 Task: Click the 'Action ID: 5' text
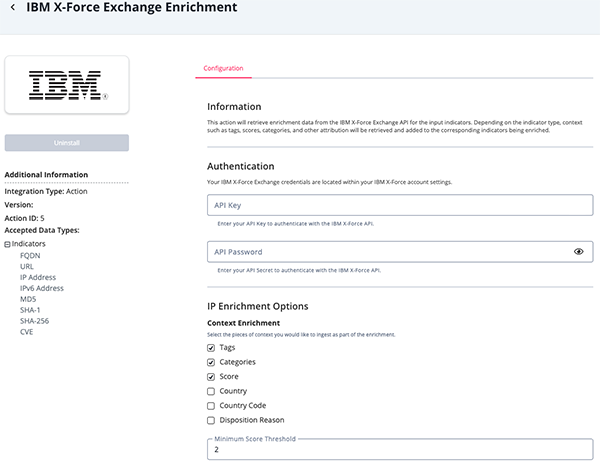[x=24, y=218]
